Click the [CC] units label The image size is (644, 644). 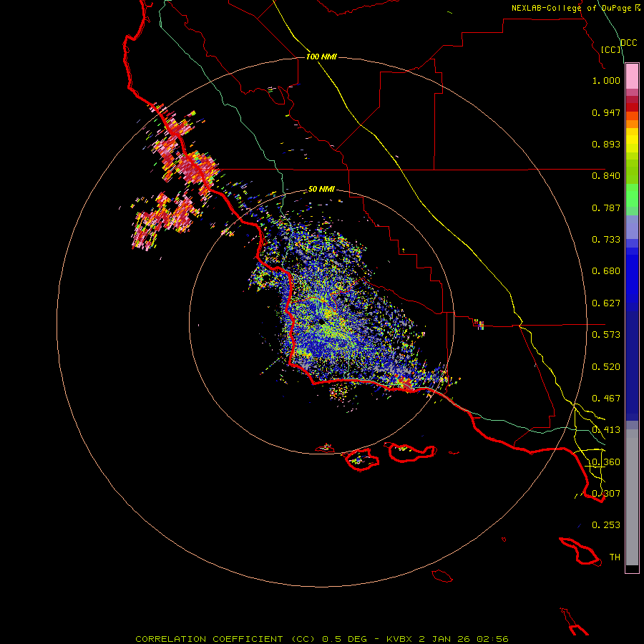[611, 49]
